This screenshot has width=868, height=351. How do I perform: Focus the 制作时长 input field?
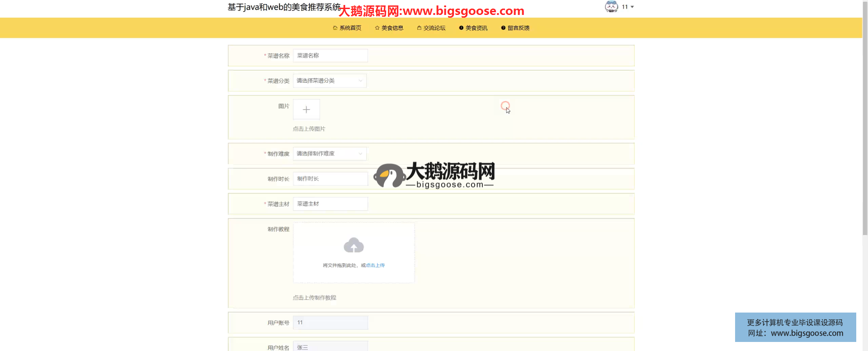pos(330,179)
